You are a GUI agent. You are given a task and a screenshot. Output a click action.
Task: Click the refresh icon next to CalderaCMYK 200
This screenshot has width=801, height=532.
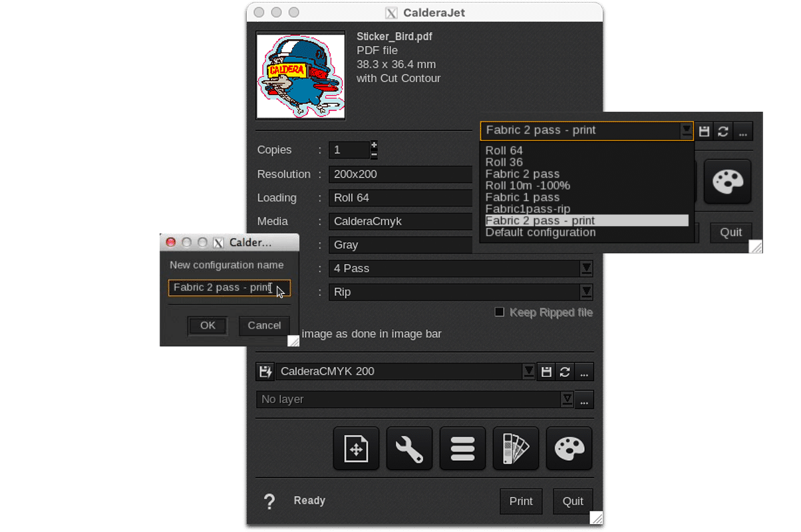pos(565,372)
